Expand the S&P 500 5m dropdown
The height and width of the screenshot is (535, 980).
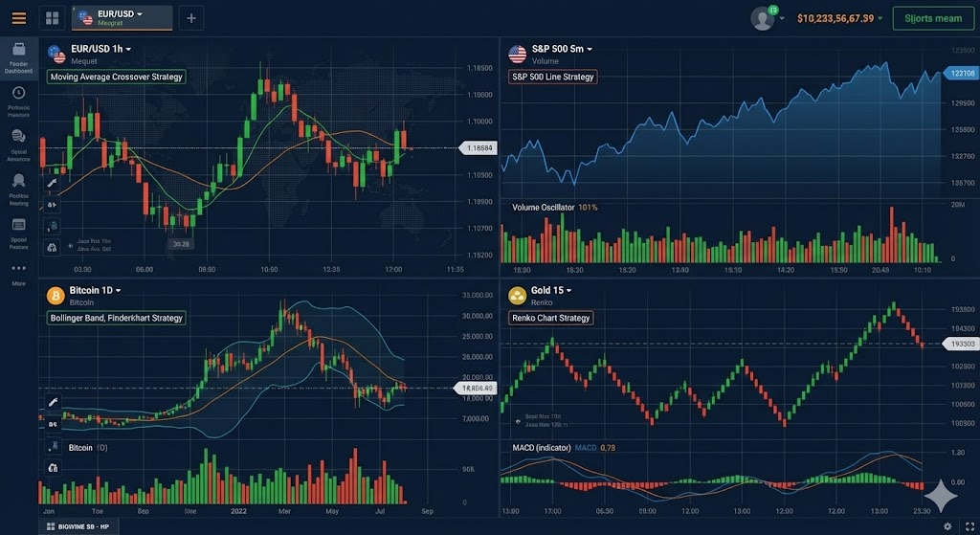(590, 49)
